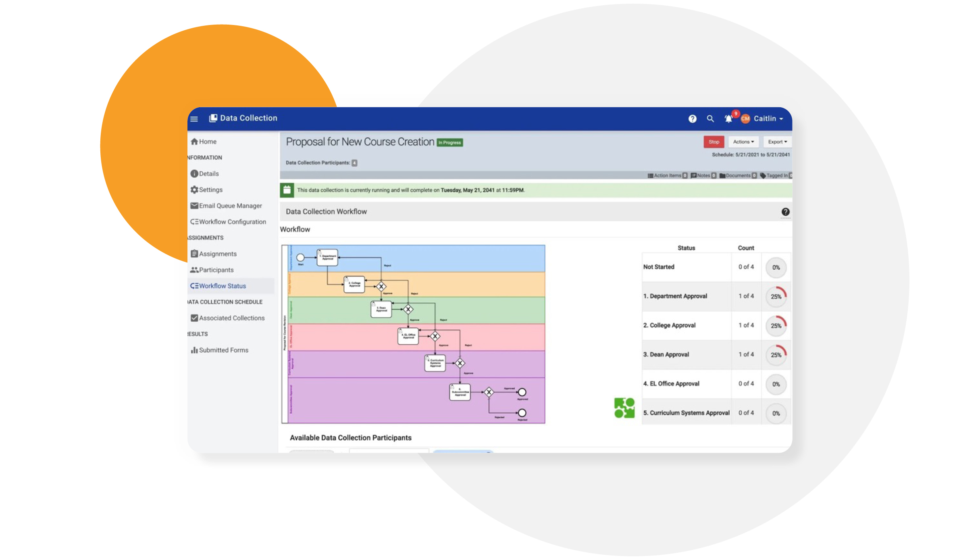
Task: Click the Schedule date range text
Action: point(751,155)
